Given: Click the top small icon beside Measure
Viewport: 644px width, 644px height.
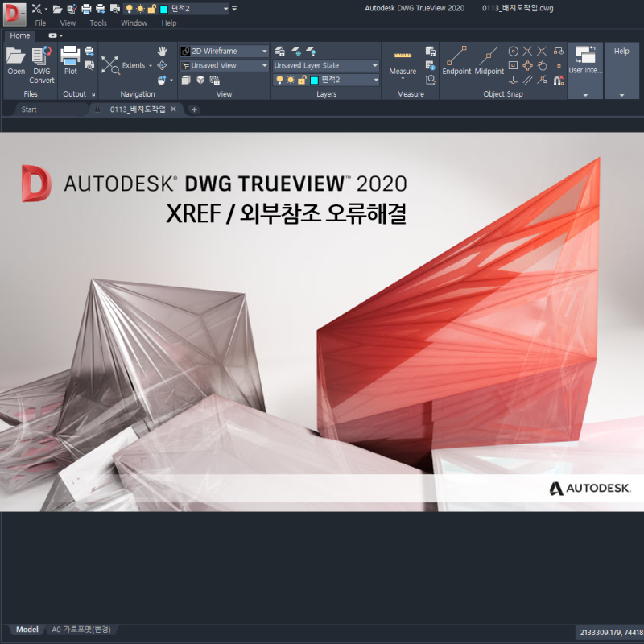Looking at the screenshot, I should tap(431, 52).
